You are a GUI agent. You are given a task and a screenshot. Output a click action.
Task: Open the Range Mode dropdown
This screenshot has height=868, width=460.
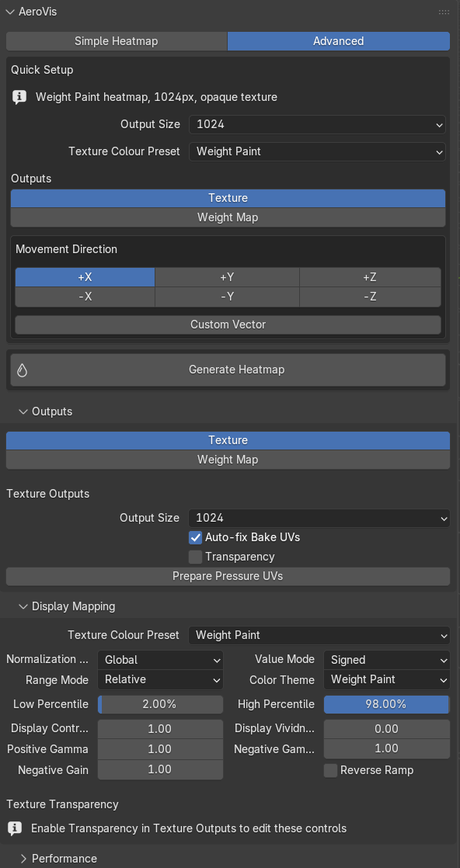(x=160, y=680)
